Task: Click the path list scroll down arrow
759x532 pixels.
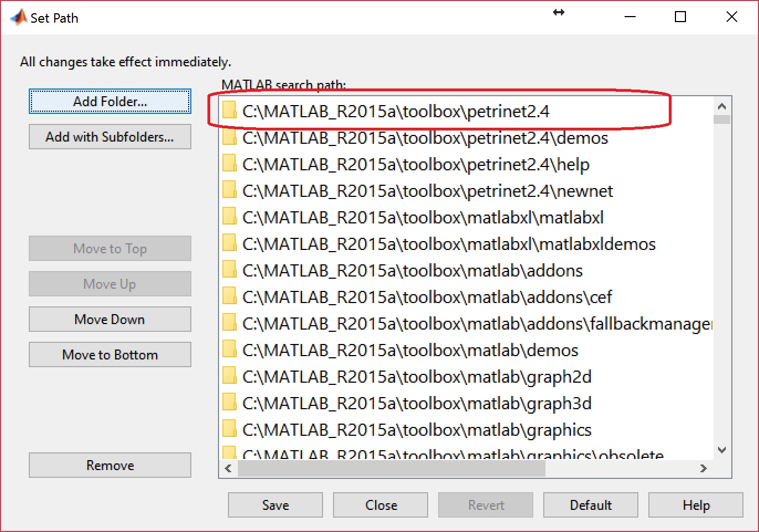Action: [x=721, y=450]
